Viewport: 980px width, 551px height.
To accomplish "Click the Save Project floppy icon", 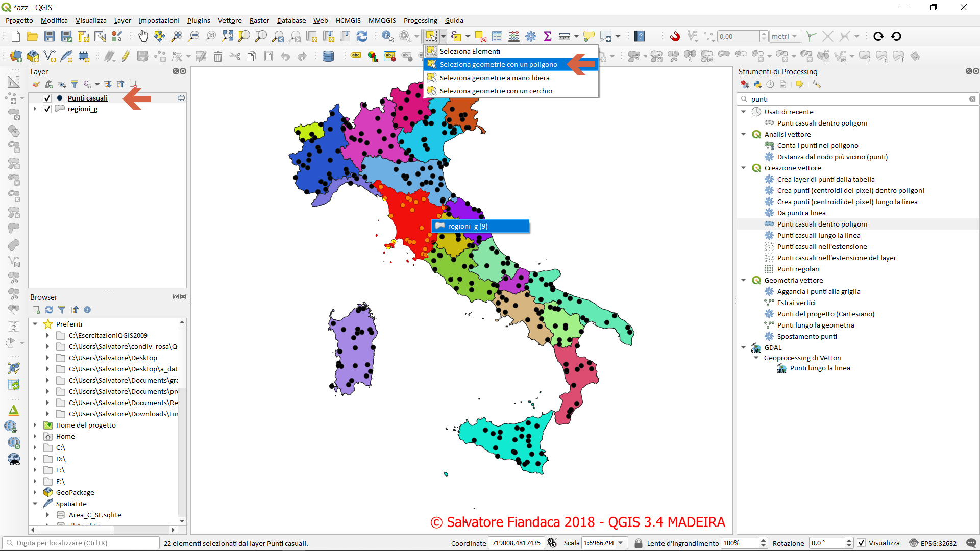I will tap(50, 36).
